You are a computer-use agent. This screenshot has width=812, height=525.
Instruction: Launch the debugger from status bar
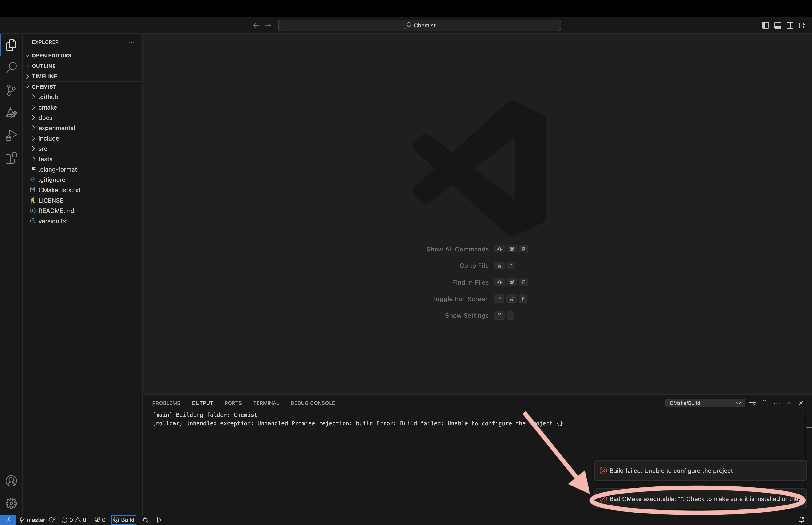145,520
